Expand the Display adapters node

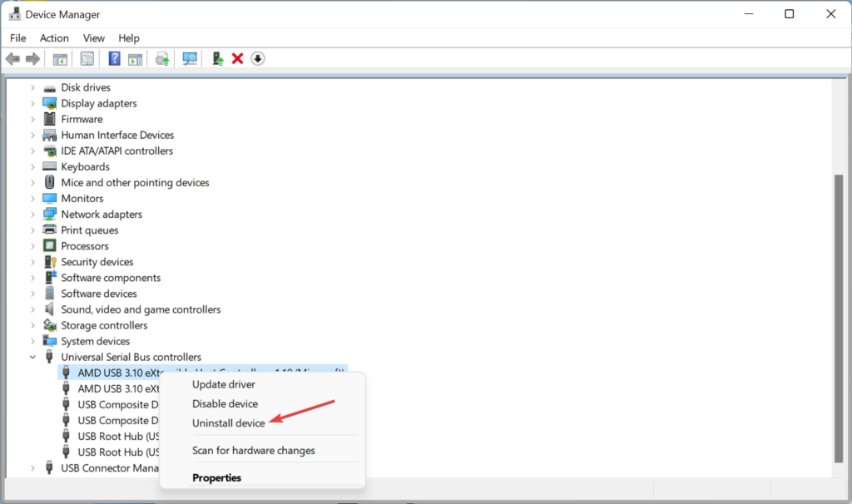(x=32, y=103)
